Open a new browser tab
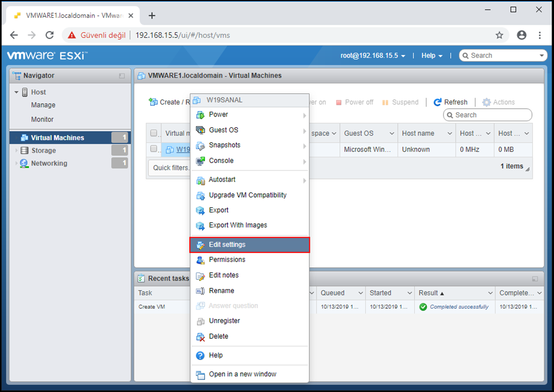Image resolution: width=554 pixels, height=392 pixels. 152,15
